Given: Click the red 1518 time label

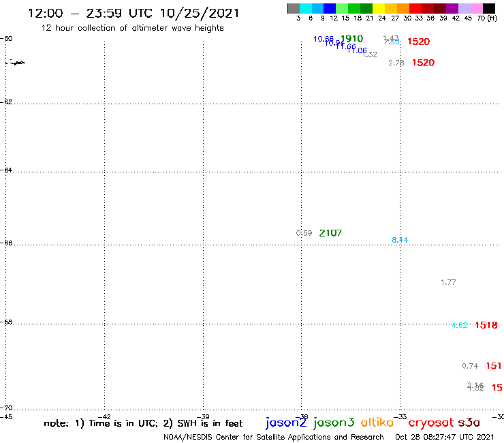Looking at the screenshot, I should tap(486, 325).
